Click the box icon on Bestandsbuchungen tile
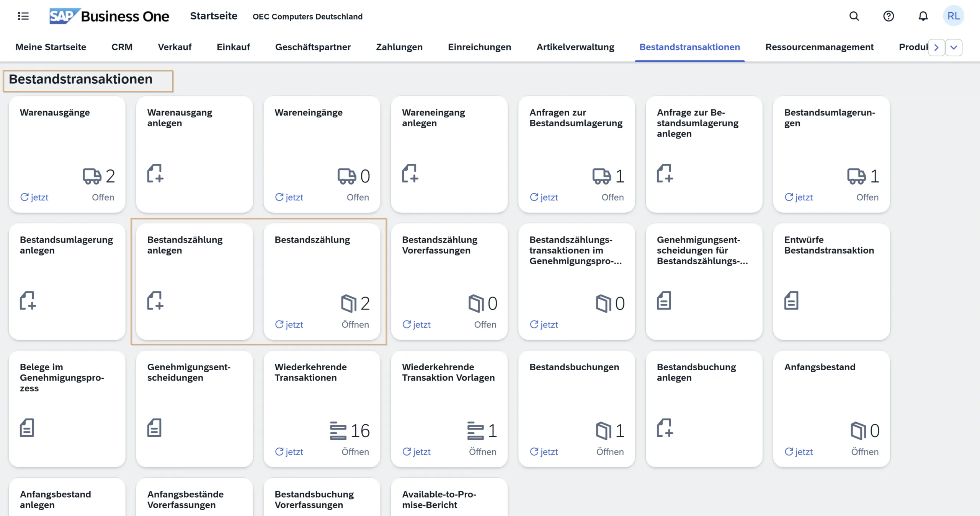Viewport: 980px width, 516px height. click(603, 431)
